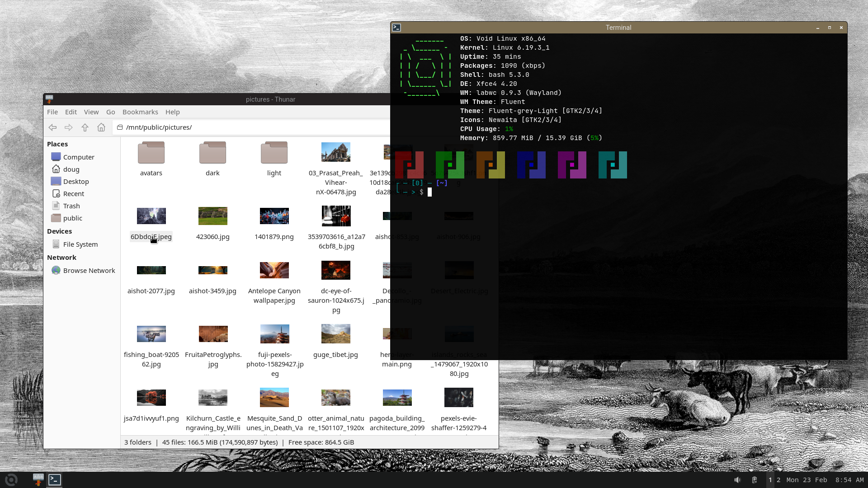Select the 1401879.png image thumbnail
This screenshot has width=868, height=488.
pos(274,216)
